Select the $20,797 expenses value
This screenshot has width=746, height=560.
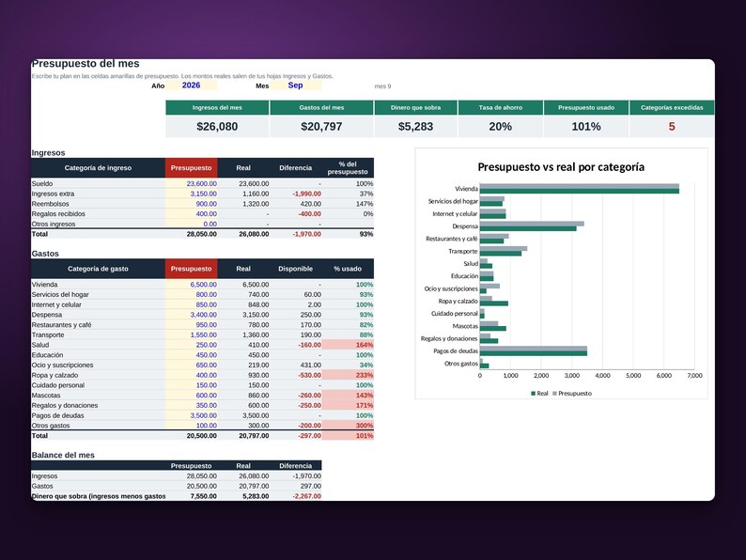pyautogui.click(x=321, y=127)
